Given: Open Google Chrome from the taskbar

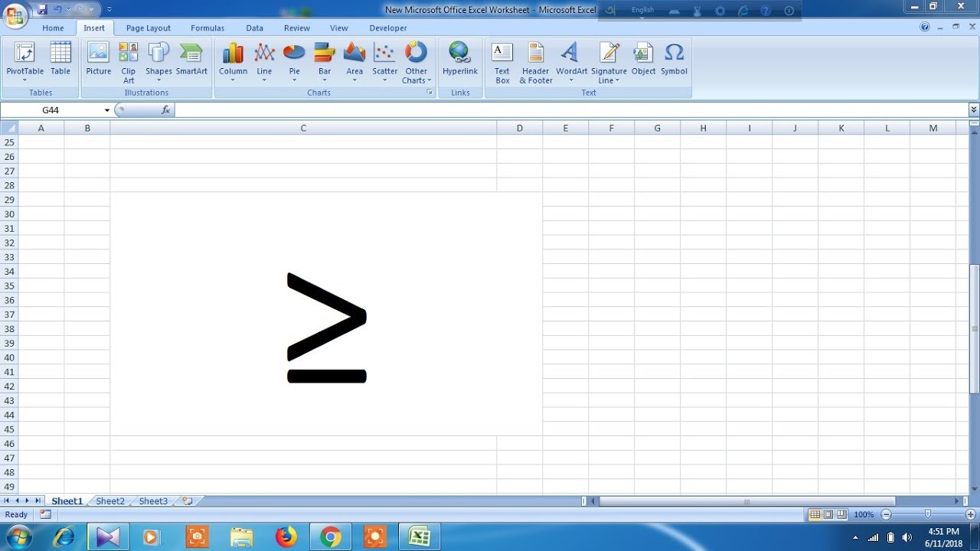Looking at the screenshot, I should (x=330, y=536).
